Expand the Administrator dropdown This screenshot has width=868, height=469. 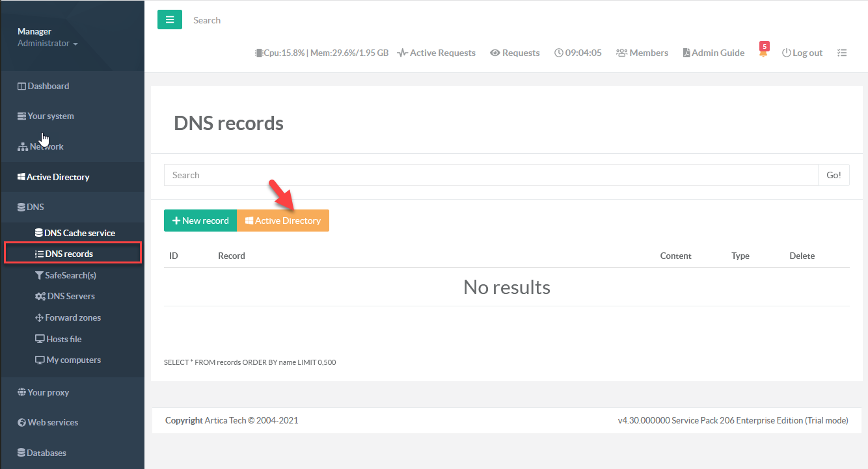click(x=47, y=44)
